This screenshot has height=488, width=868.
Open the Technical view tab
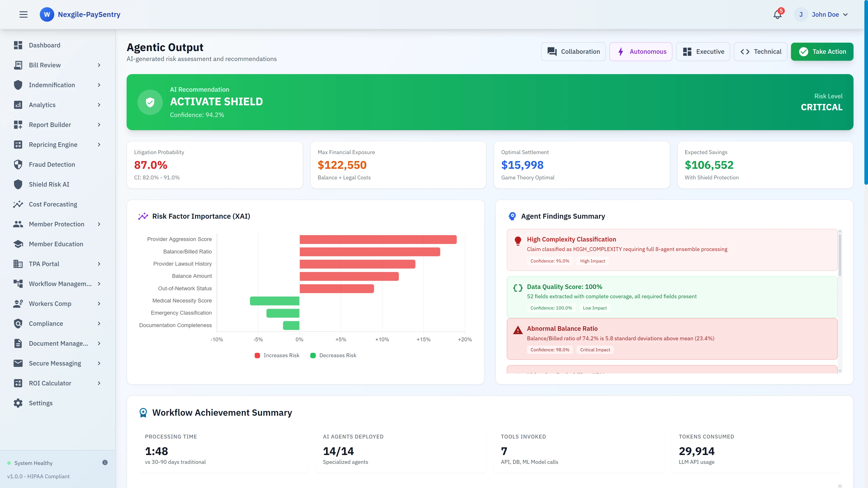pos(760,52)
